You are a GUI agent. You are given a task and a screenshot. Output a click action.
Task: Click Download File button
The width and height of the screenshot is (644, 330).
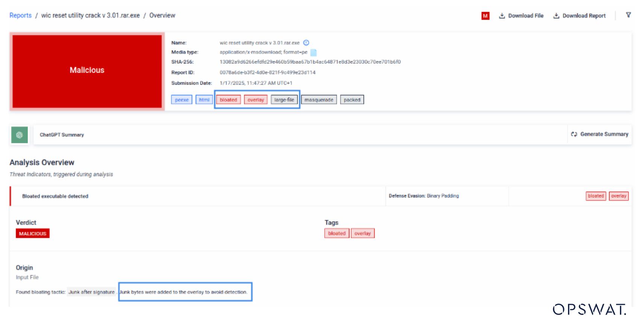tap(521, 16)
